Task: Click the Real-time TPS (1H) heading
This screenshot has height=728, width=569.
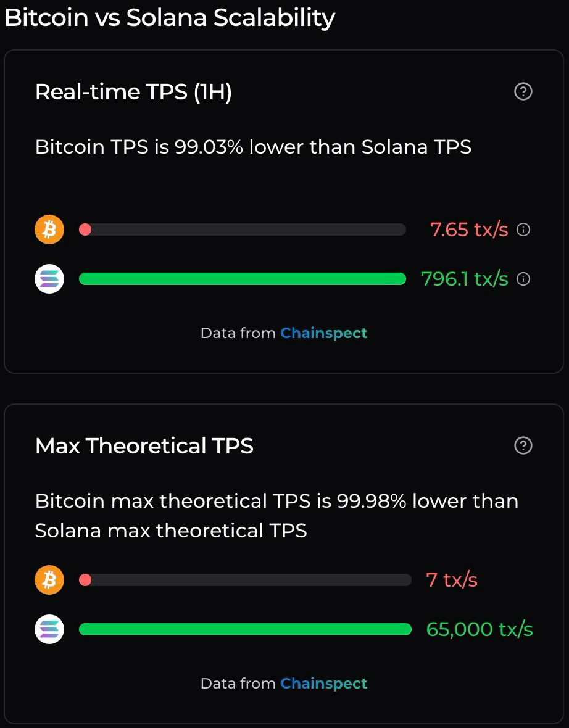Action: click(133, 92)
